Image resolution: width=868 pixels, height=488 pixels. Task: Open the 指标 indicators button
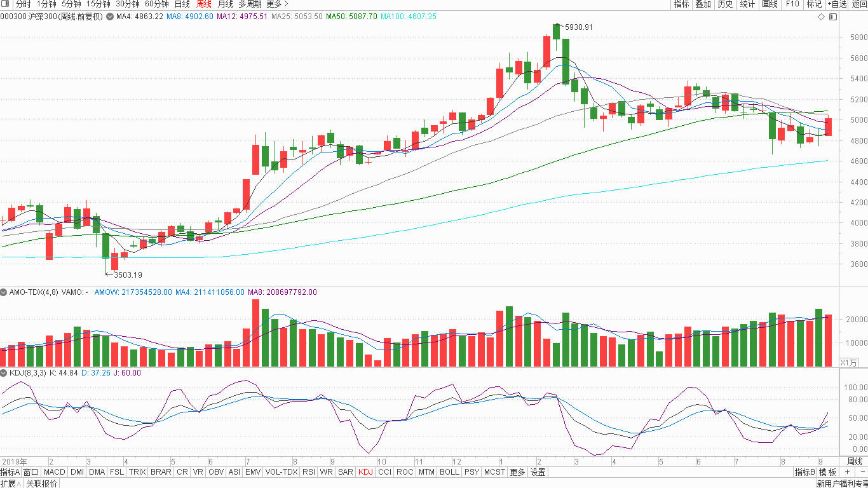coord(681,4)
